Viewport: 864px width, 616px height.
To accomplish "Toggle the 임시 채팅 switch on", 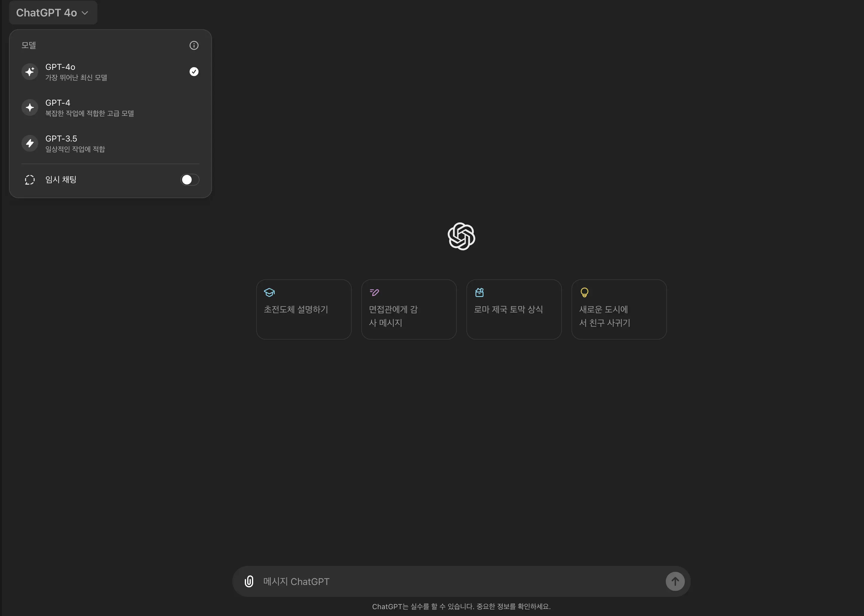I will pos(190,180).
